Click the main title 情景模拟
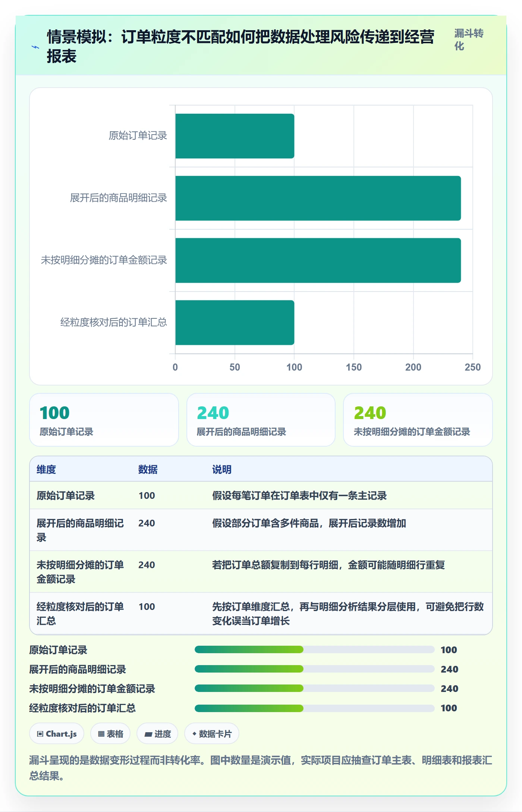This screenshot has width=522, height=812. click(x=240, y=47)
